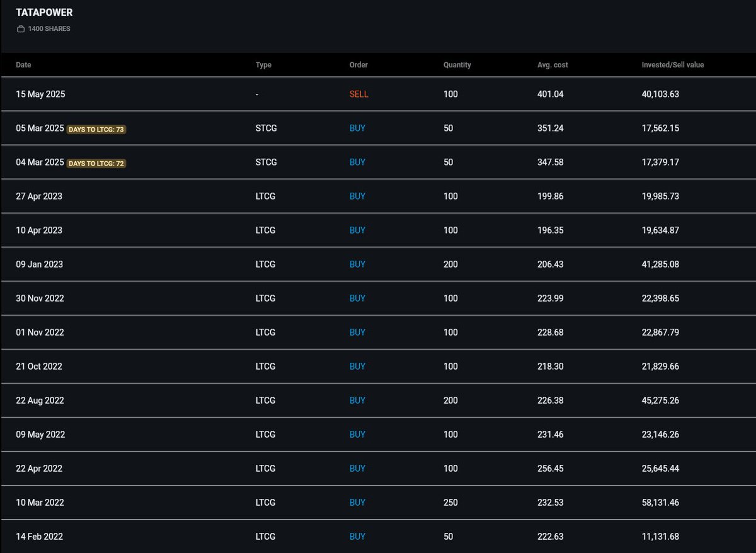The height and width of the screenshot is (553, 756).
Task: Click the DAYS TO LTCG: 73 badge
Action: click(97, 129)
